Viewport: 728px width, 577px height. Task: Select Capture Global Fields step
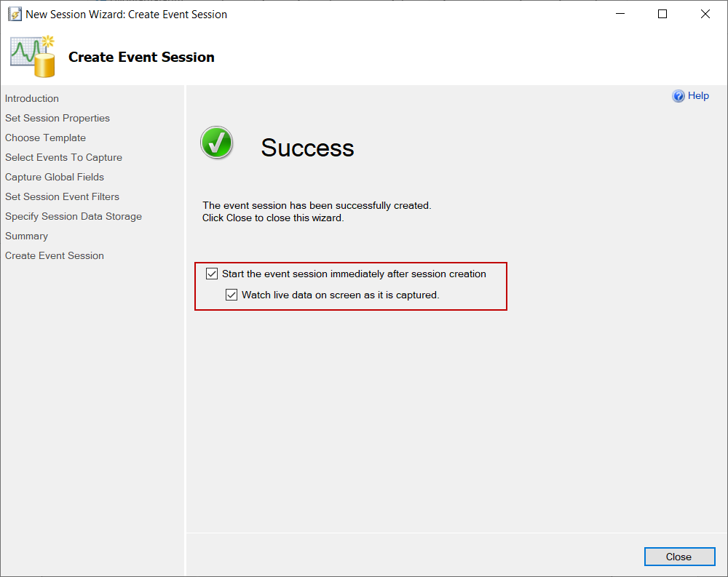tap(55, 177)
